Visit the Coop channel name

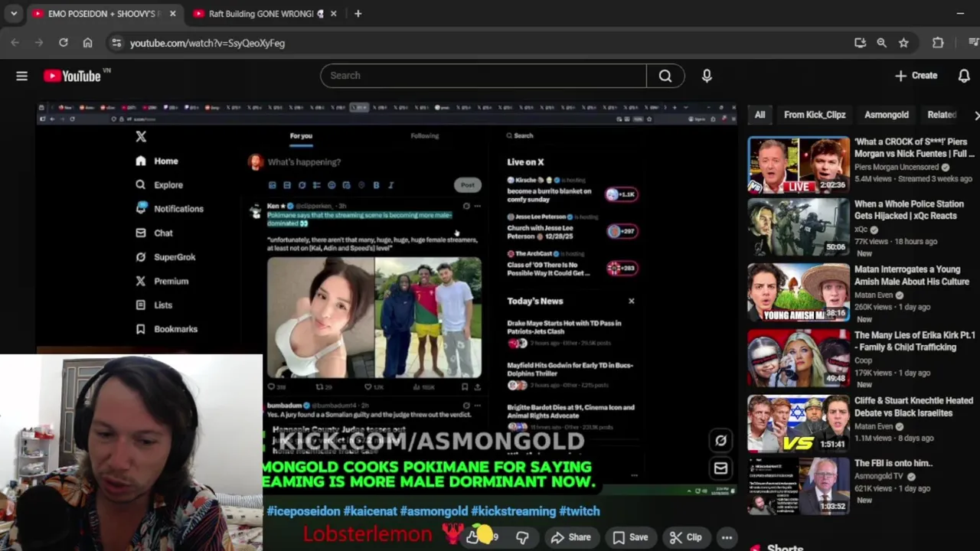click(864, 360)
